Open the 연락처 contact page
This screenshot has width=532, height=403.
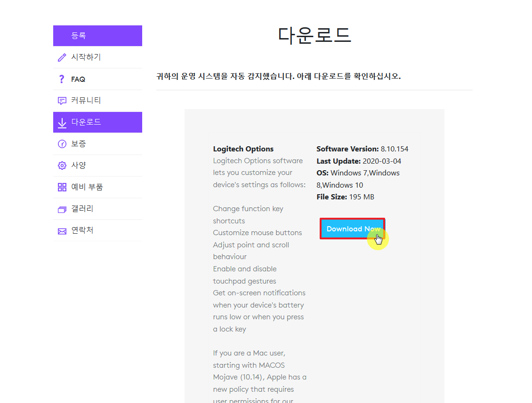(98, 230)
